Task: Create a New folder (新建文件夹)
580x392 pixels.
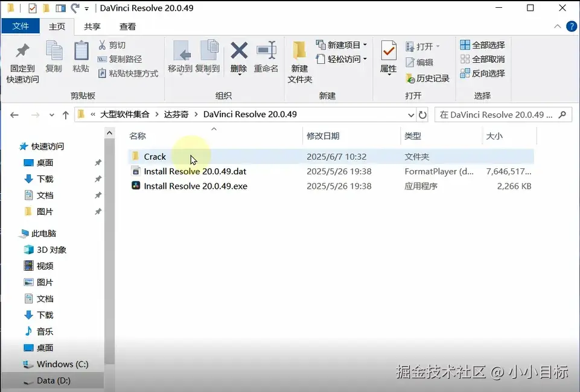Action: [299, 62]
